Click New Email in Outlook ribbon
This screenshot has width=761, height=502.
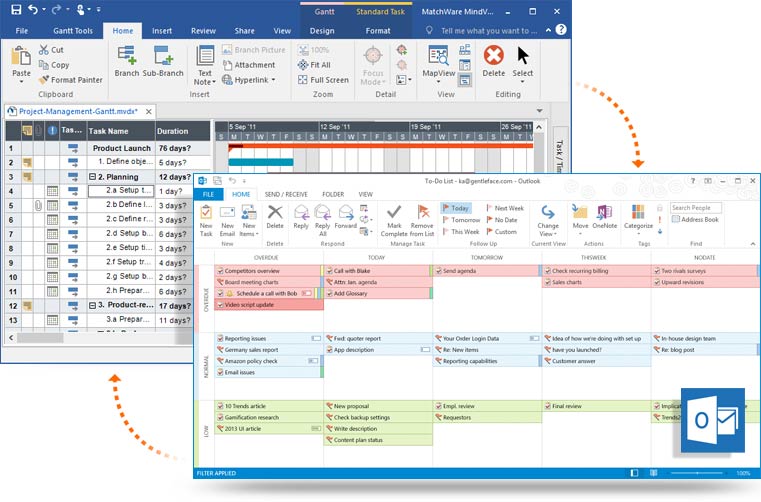click(227, 221)
